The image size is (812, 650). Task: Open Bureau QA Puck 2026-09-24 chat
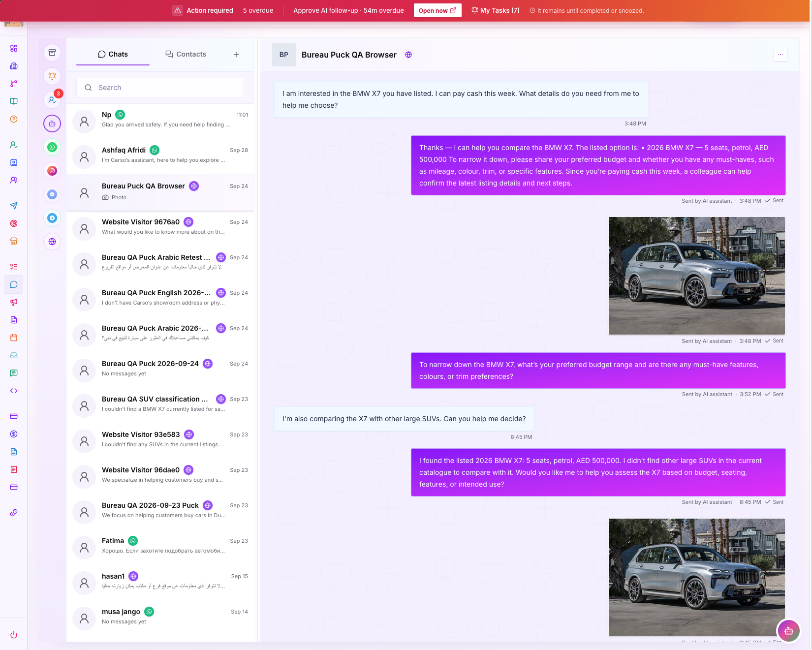pos(160,371)
